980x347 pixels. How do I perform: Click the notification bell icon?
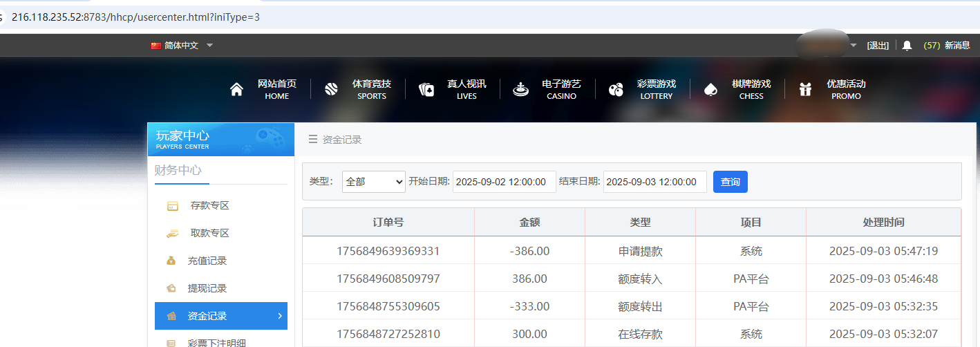click(907, 46)
